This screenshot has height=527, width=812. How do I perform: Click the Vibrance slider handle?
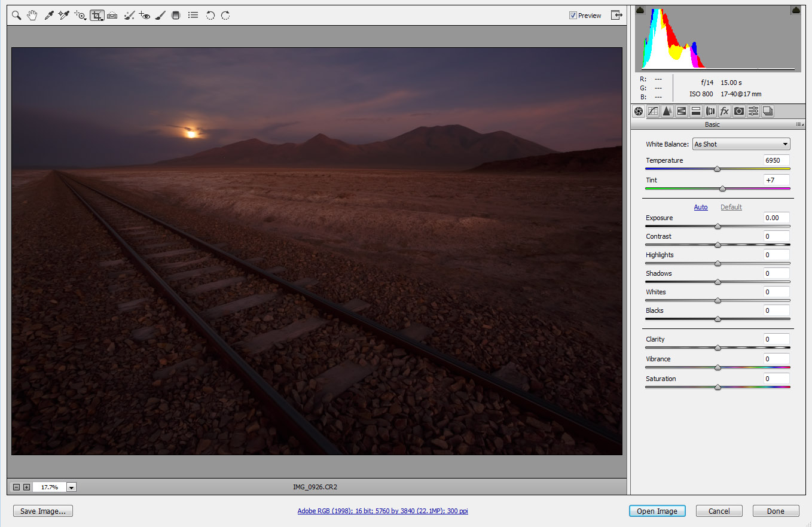coord(718,367)
